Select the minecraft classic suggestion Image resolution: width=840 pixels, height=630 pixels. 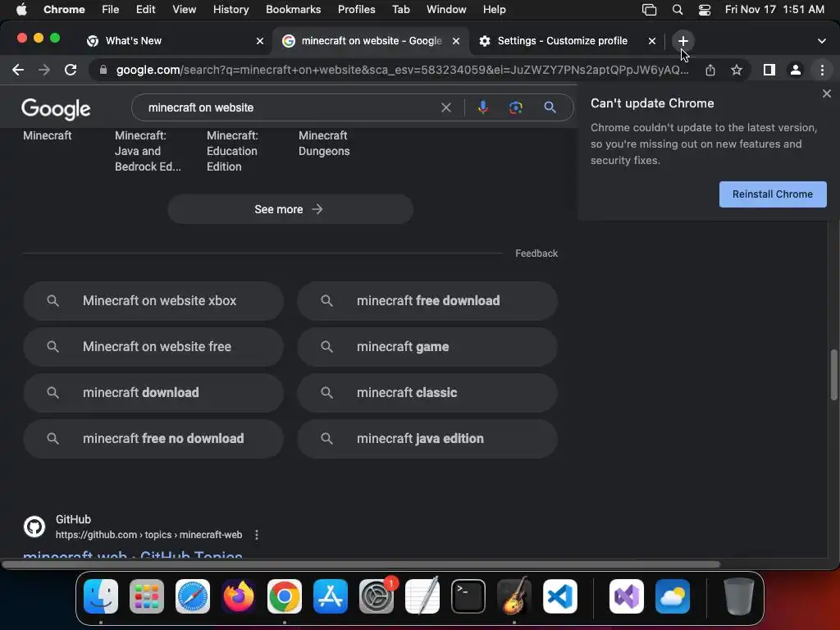point(427,393)
